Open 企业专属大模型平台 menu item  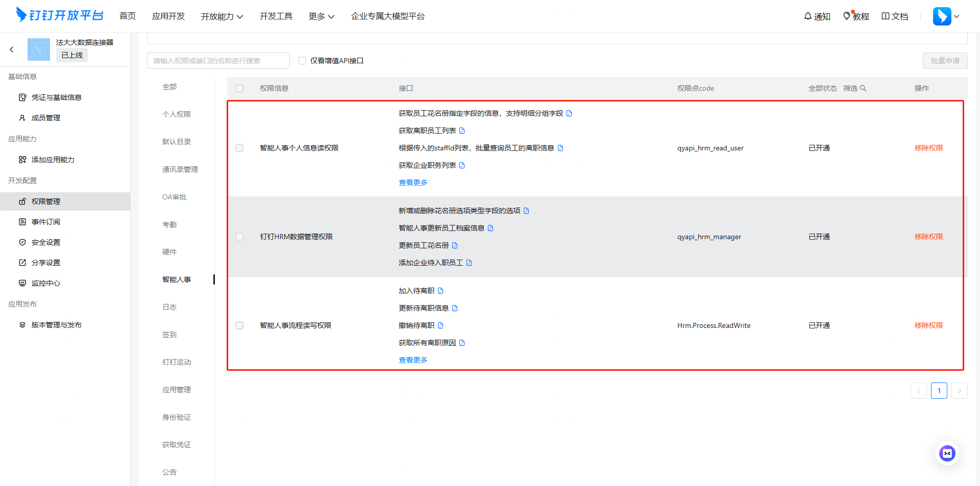(388, 16)
